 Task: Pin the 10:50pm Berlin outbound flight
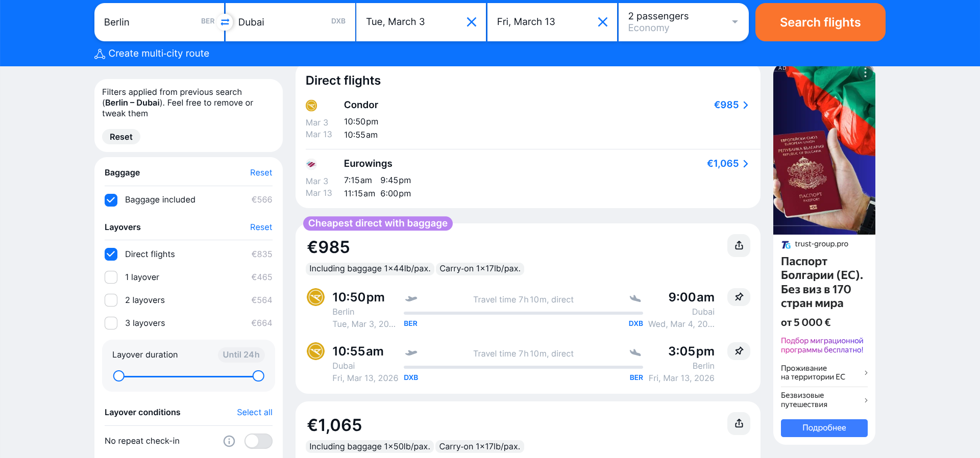click(x=739, y=297)
